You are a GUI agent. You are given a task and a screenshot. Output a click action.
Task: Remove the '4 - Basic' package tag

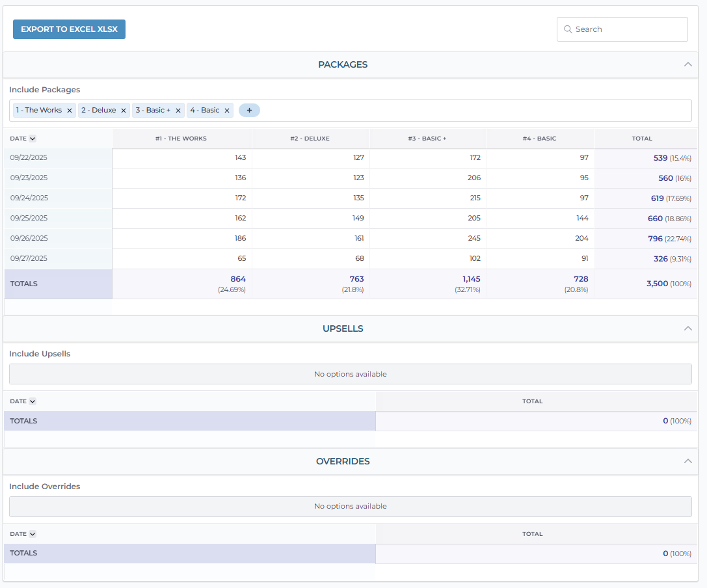coord(227,111)
